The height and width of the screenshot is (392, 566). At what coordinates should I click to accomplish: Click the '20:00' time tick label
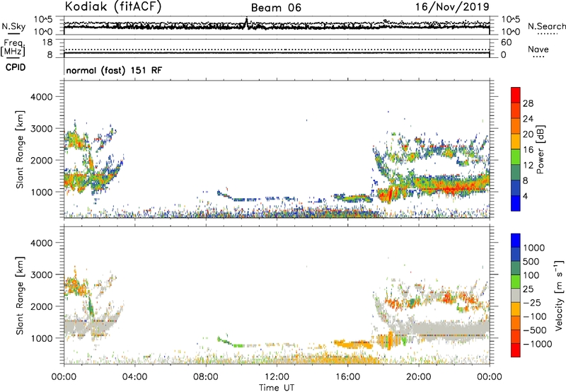tap(419, 377)
